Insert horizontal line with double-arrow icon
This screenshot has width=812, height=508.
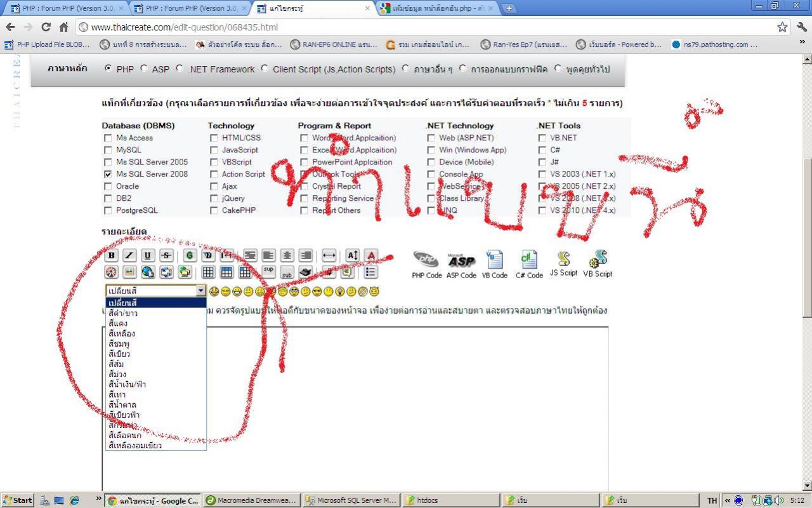(329, 255)
